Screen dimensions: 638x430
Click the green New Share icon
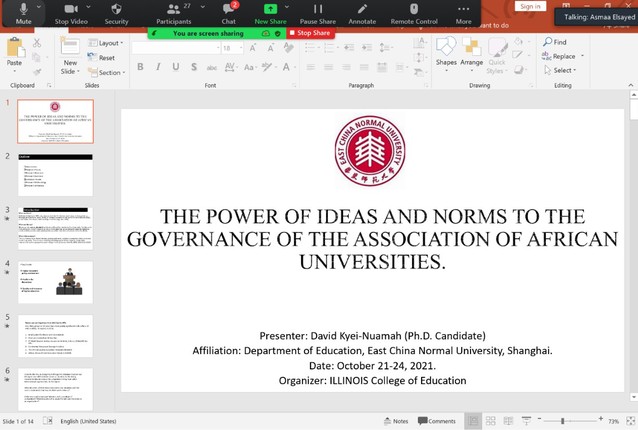click(x=269, y=9)
